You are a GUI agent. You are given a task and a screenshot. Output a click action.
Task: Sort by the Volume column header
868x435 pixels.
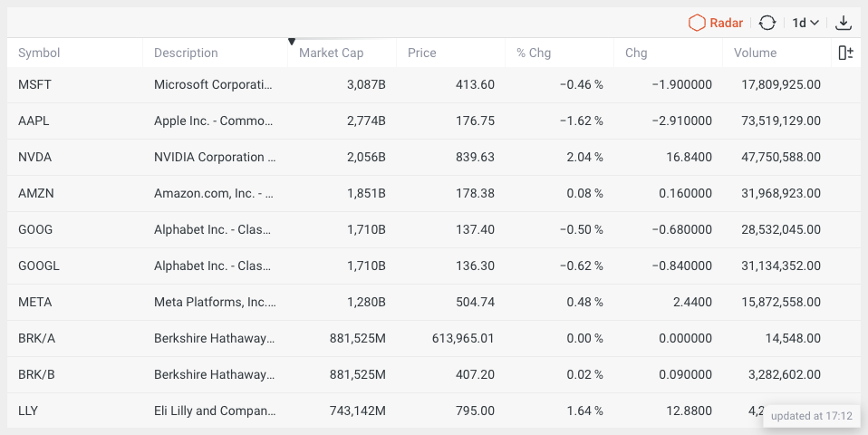pos(755,53)
